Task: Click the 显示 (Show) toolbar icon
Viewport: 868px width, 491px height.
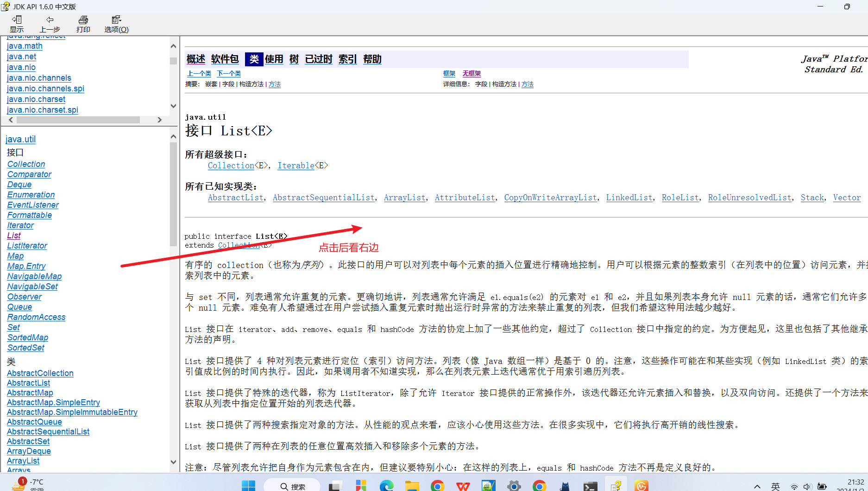Action: tap(17, 24)
